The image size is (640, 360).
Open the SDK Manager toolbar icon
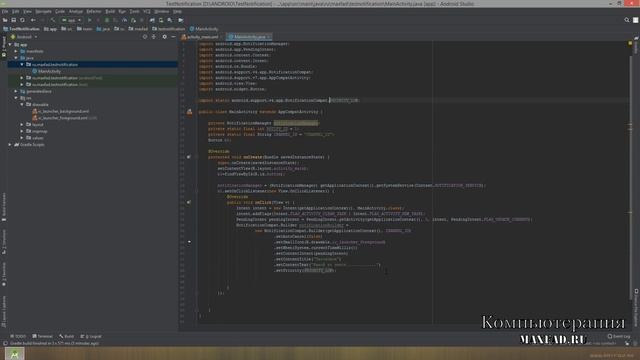coord(170,20)
